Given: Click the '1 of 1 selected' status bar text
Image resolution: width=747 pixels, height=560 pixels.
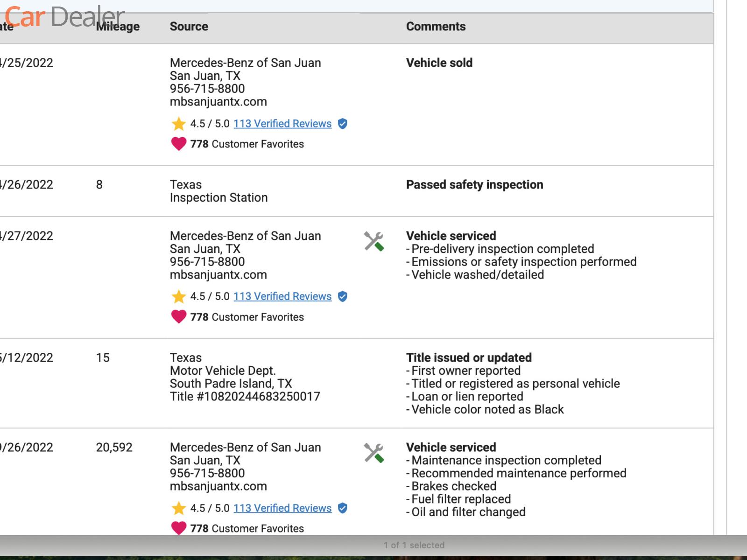Looking at the screenshot, I should pos(414,545).
